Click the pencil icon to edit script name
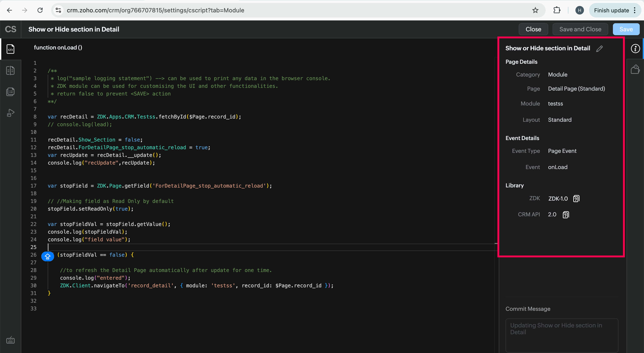Screen dimensions: 644x353 (x=599, y=49)
